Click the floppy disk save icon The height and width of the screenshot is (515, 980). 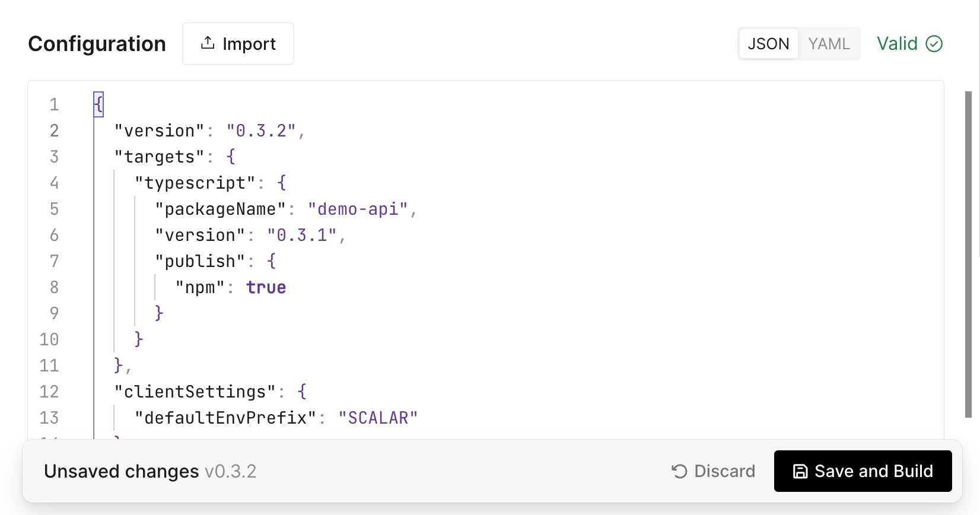(x=800, y=471)
